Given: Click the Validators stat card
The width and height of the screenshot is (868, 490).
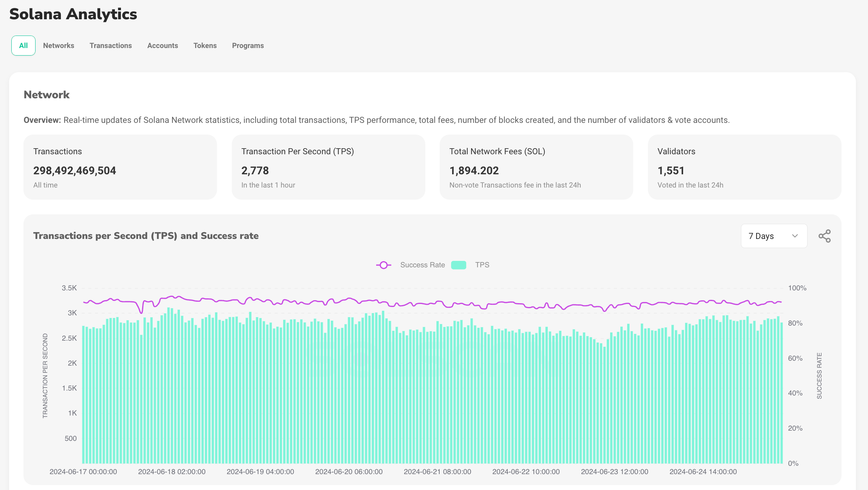Looking at the screenshot, I should (x=743, y=167).
